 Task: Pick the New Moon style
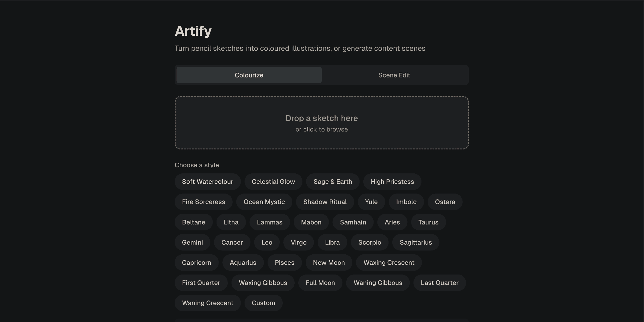tap(328, 262)
